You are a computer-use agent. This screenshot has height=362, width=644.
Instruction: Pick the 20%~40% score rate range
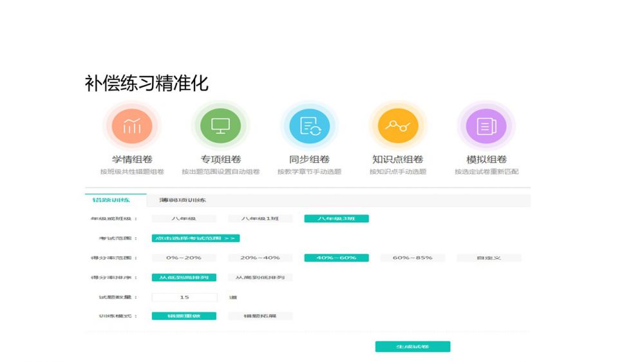(260, 258)
